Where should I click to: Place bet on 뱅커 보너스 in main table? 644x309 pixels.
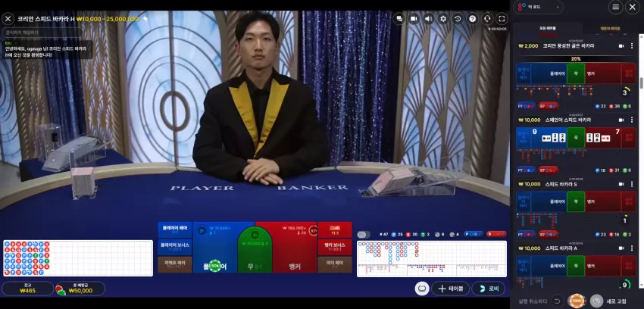(x=335, y=247)
